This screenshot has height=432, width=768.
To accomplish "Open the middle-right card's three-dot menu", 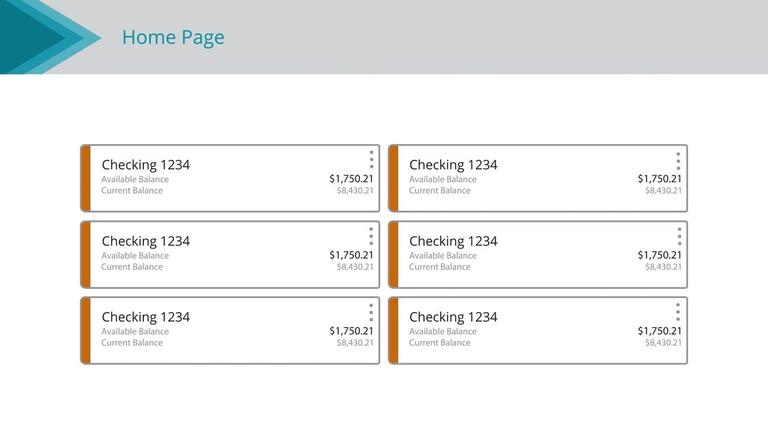I will tap(678, 236).
